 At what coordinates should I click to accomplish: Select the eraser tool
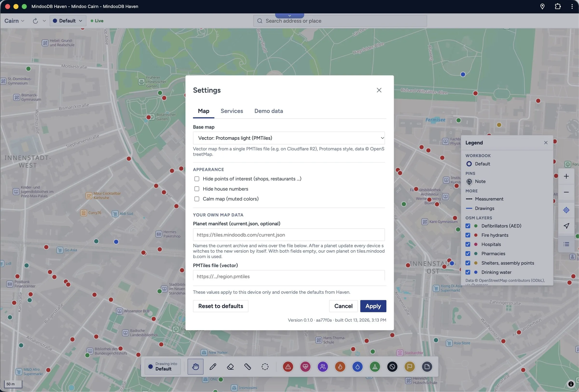(230, 367)
